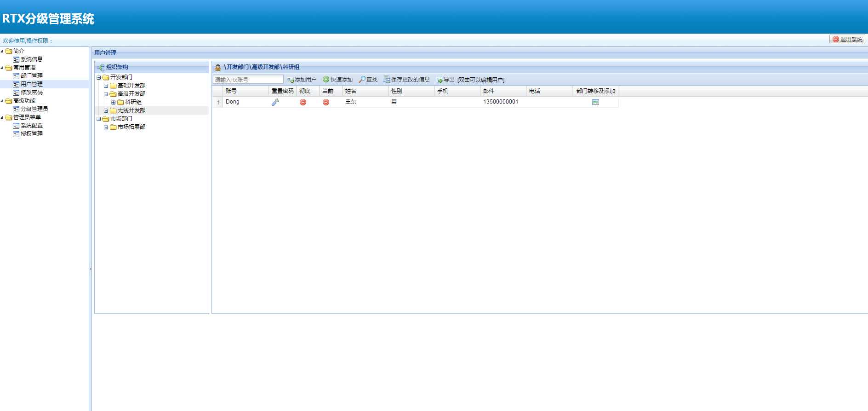Image resolution: width=868 pixels, height=411 pixels.
Task: Expand the 基础开发部 node via plus box
Action: click(106, 86)
